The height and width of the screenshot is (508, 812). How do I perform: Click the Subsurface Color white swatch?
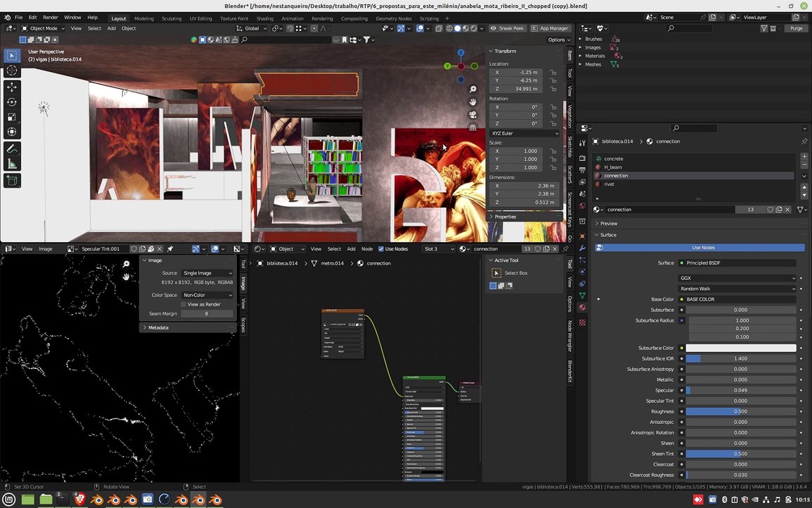tap(741, 348)
